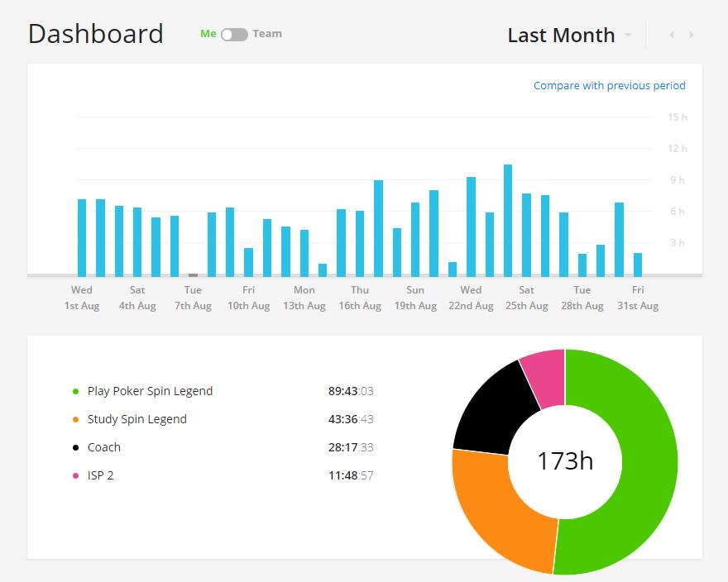
Task: Open Compare with previous period link
Action: pyautogui.click(x=609, y=85)
